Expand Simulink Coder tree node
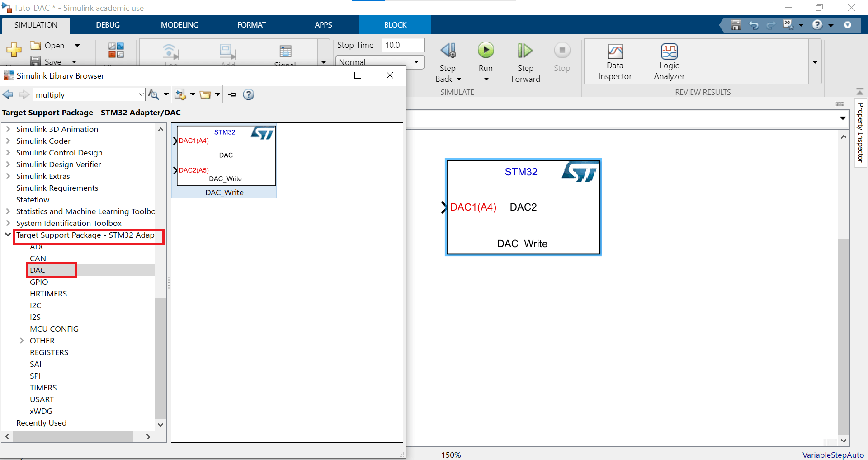 point(8,141)
